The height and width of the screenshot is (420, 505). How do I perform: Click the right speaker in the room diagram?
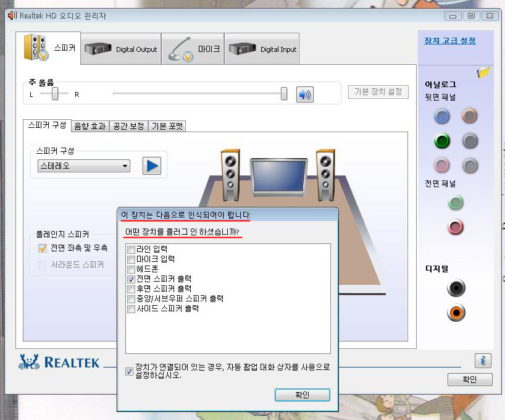click(325, 175)
